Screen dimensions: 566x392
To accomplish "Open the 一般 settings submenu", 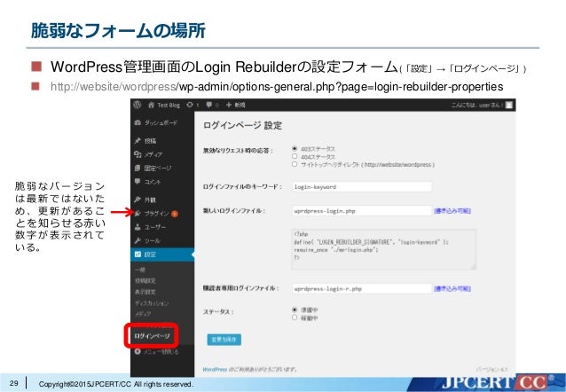I will point(140,270).
